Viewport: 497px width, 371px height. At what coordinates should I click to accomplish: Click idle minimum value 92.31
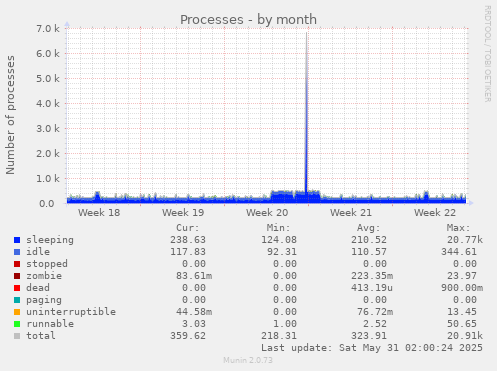[282, 252]
